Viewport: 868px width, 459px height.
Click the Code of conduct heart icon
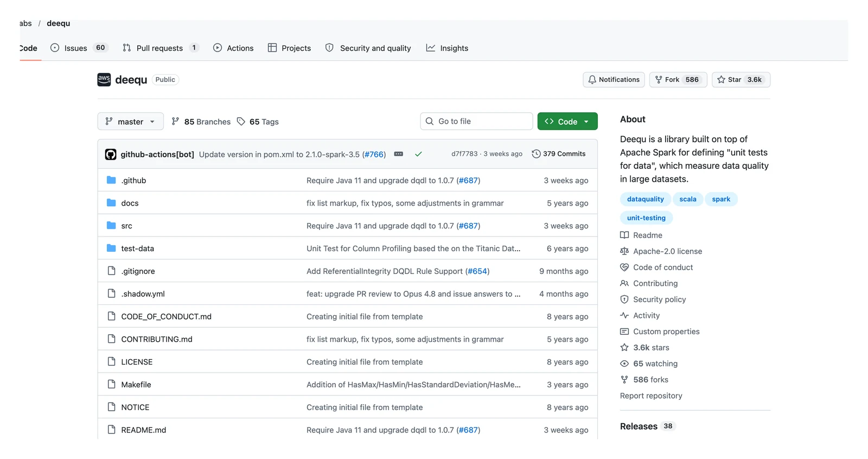pos(624,267)
